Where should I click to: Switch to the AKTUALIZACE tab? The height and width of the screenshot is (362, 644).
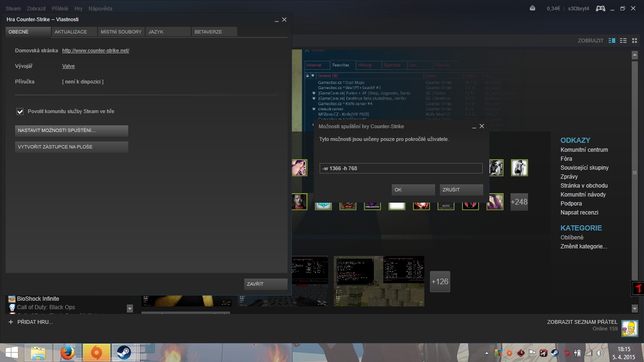pos(74,32)
